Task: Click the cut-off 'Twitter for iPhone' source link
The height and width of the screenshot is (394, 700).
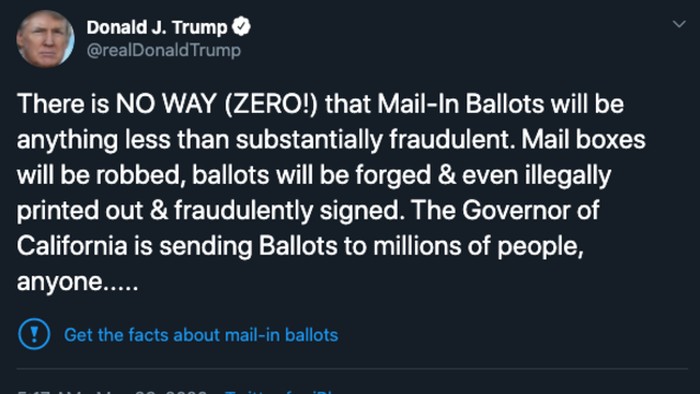Action: tap(280, 391)
